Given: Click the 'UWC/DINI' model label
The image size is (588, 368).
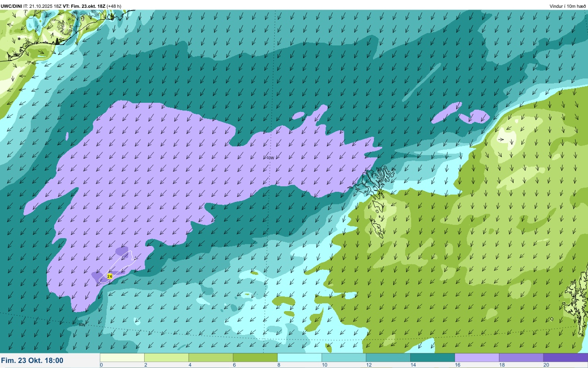Looking at the screenshot, I should click(11, 6).
